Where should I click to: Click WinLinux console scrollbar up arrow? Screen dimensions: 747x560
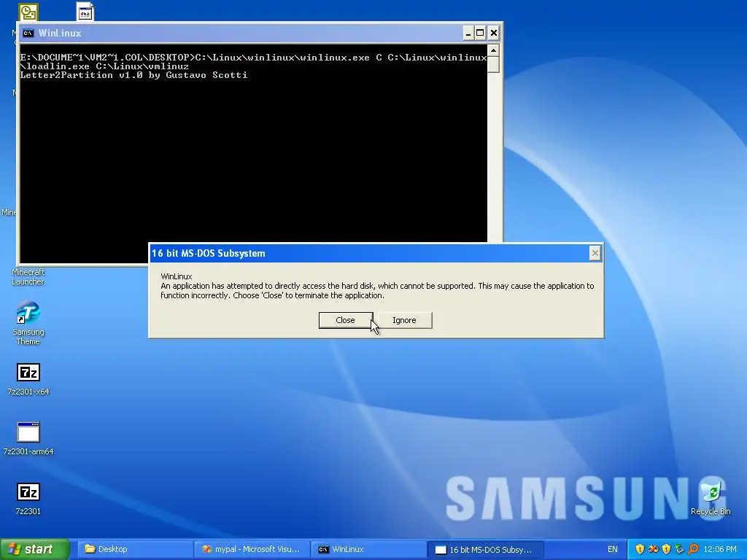493,50
